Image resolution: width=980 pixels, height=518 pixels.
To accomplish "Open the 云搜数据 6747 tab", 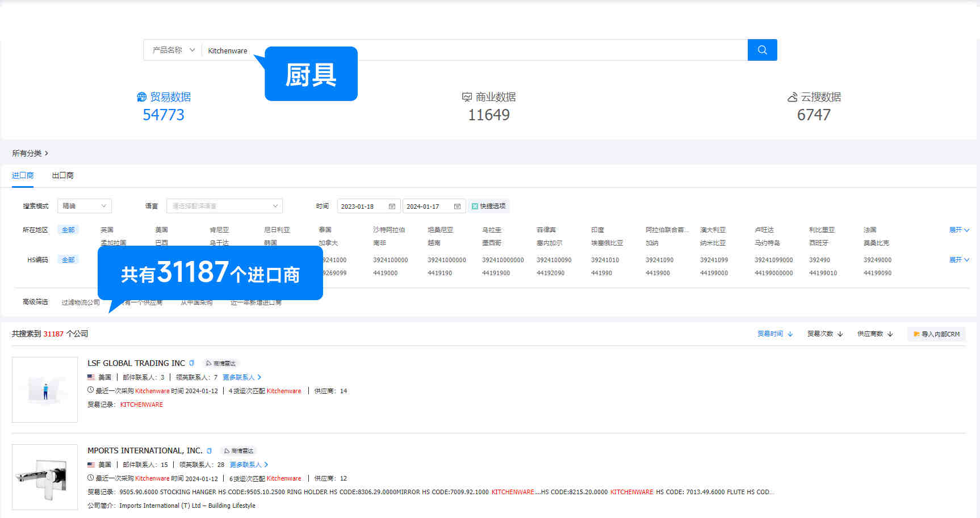I will pos(814,107).
